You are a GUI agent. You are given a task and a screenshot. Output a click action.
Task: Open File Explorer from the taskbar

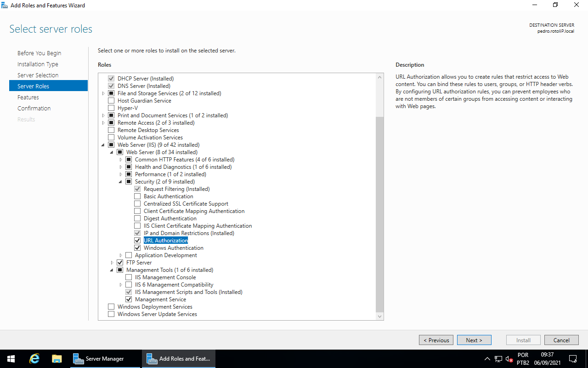tap(57, 359)
